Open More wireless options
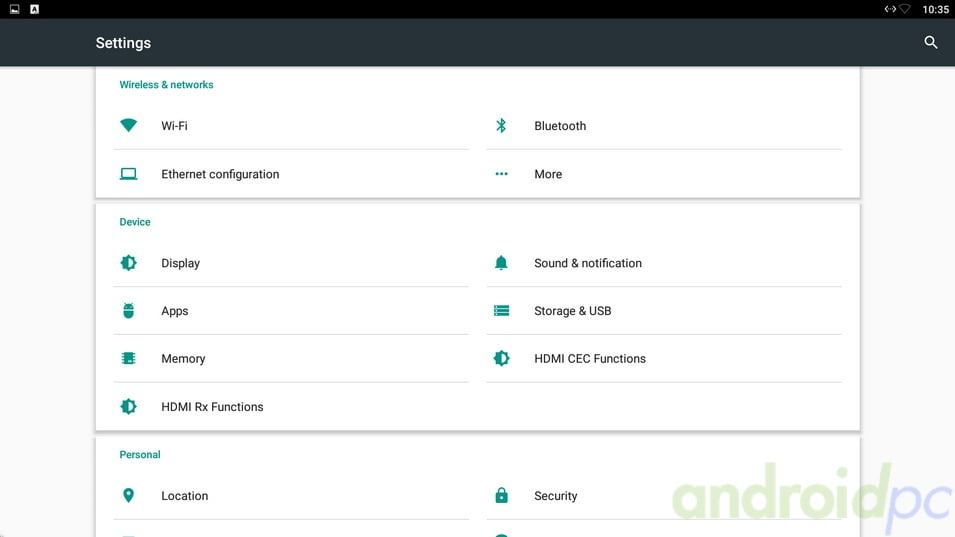Viewport: 955px width, 537px height. tap(664, 174)
